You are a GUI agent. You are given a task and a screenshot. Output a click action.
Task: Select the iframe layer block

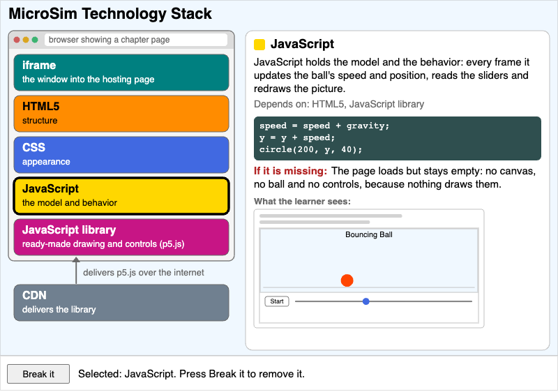coord(121,73)
